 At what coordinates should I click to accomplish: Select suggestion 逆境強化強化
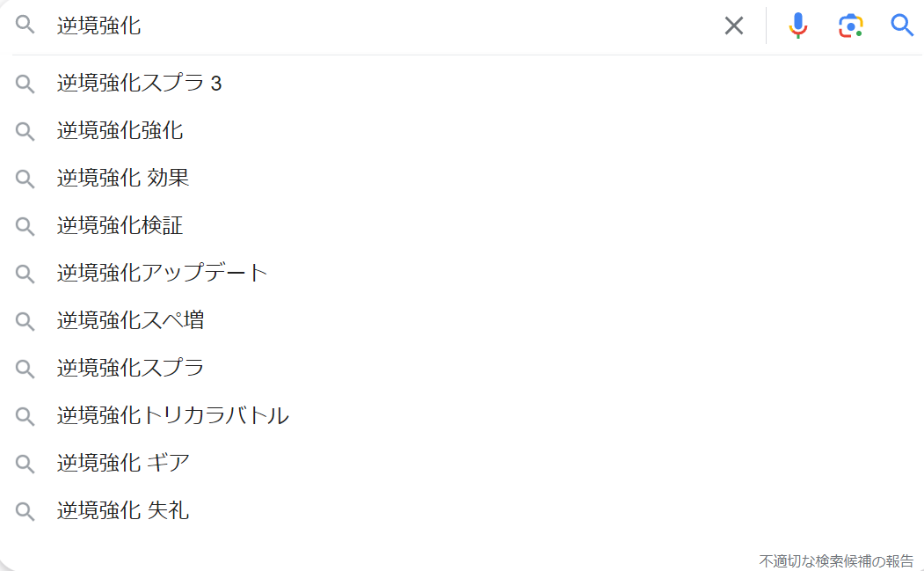pos(120,131)
